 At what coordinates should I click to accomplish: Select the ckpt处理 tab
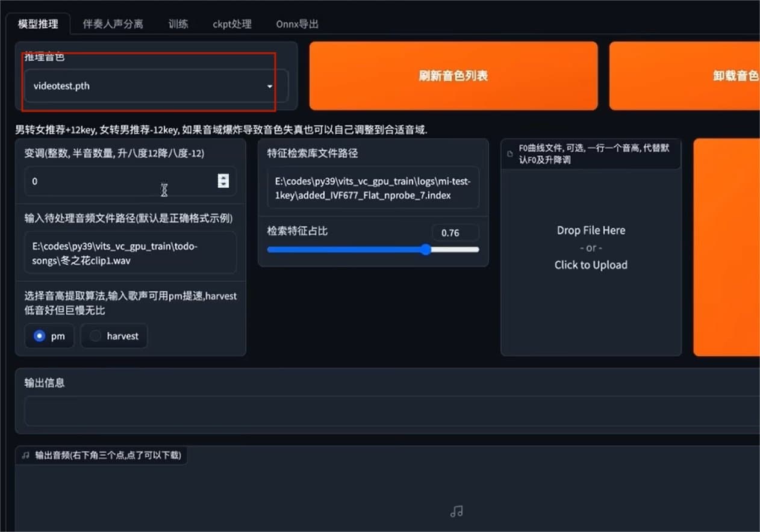click(232, 24)
